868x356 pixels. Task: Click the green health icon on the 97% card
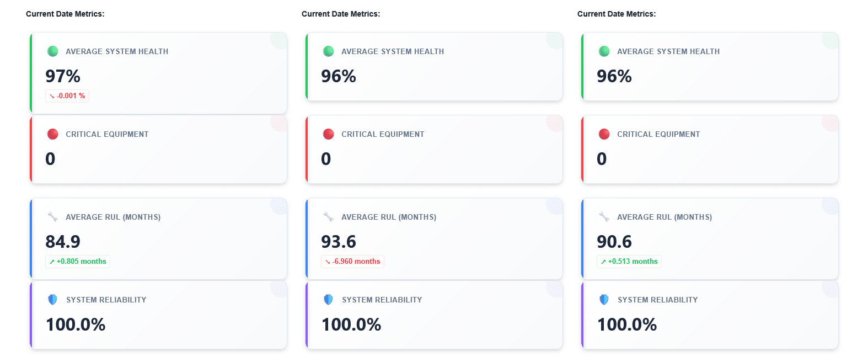[x=53, y=51]
